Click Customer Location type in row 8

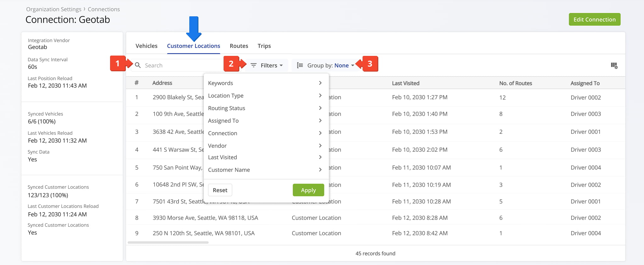pyautogui.click(x=316, y=218)
